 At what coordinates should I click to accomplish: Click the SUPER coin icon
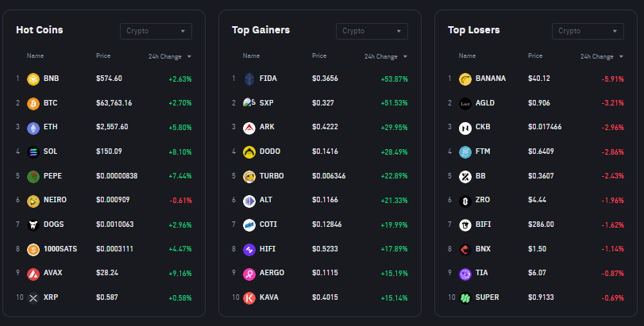(x=465, y=298)
